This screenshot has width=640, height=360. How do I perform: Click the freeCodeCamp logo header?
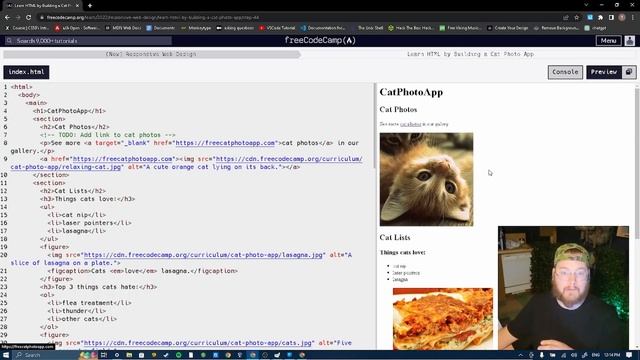pyautogui.click(x=320, y=40)
